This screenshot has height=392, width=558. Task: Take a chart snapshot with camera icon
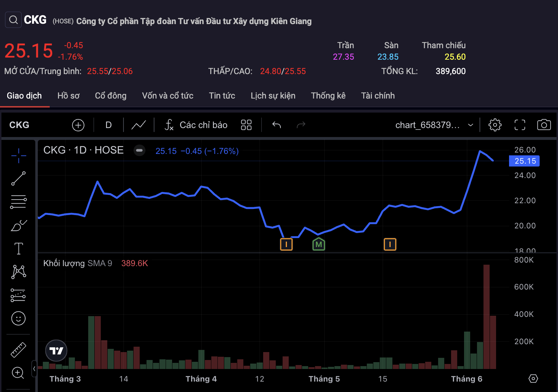click(x=544, y=125)
